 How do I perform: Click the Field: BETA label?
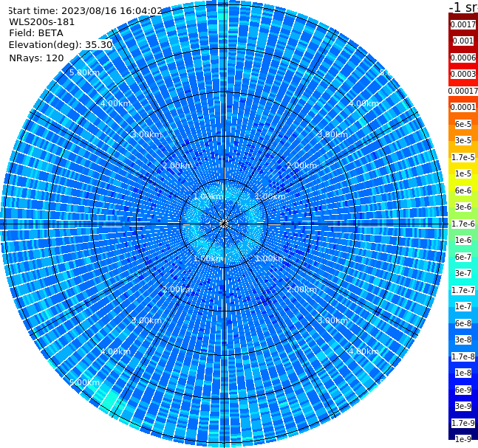click(36, 33)
